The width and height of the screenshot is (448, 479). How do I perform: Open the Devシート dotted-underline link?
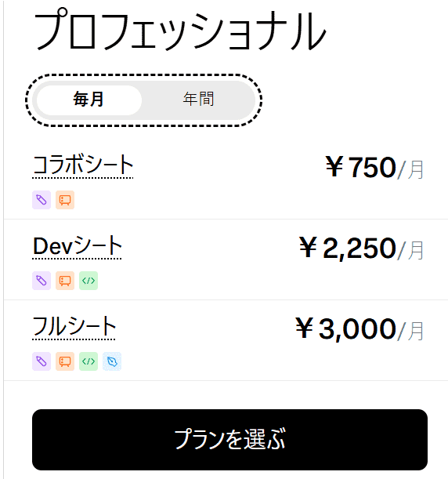click(x=77, y=246)
